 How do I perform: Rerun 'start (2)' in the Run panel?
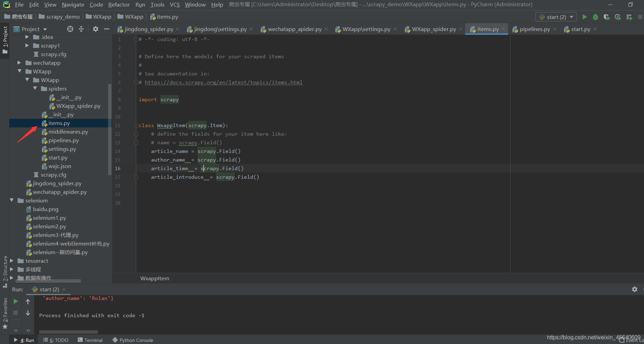coord(15,301)
